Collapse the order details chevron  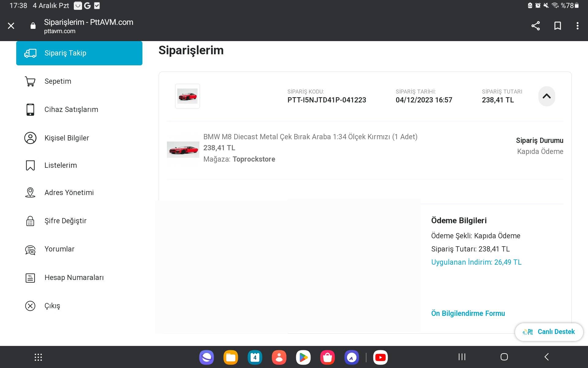tap(546, 96)
